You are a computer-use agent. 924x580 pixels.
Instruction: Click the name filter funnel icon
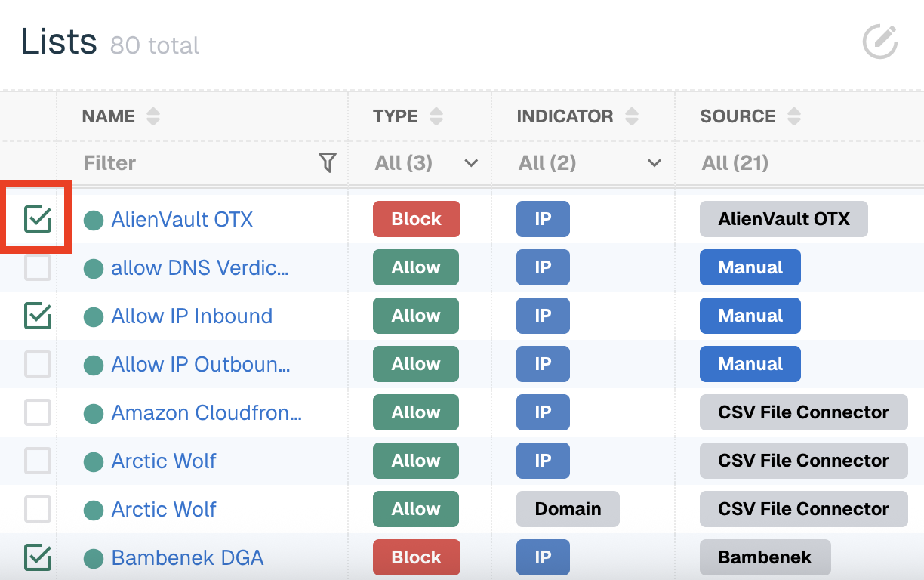327,162
